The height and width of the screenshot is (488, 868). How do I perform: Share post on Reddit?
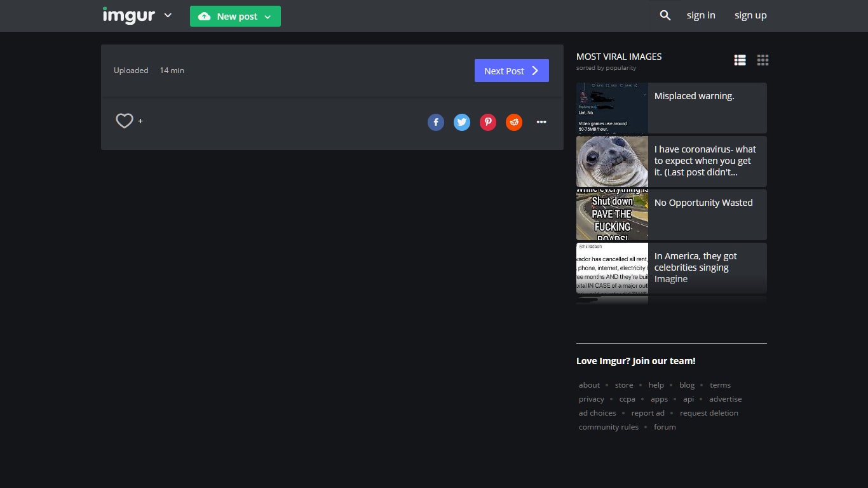click(514, 122)
